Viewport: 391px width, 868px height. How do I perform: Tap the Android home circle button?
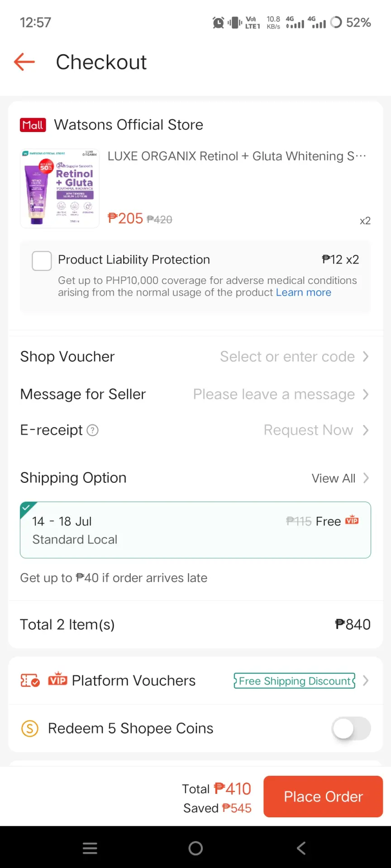(195, 848)
